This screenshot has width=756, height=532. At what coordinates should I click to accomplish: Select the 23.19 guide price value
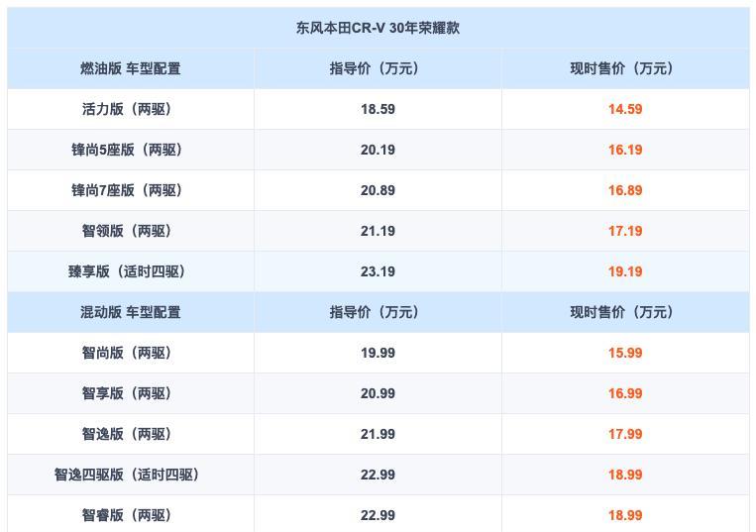(378, 271)
